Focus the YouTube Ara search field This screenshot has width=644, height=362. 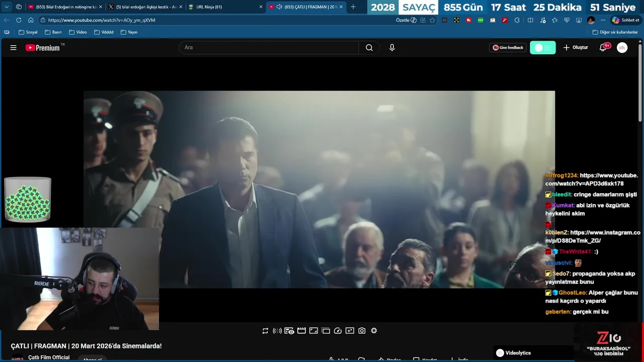pyautogui.click(x=269, y=48)
